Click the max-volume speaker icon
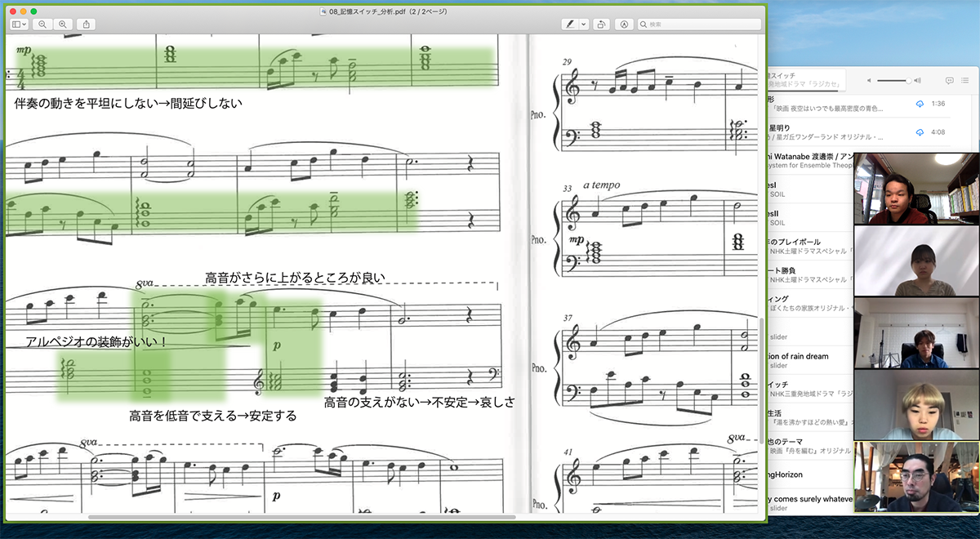 [x=918, y=81]
